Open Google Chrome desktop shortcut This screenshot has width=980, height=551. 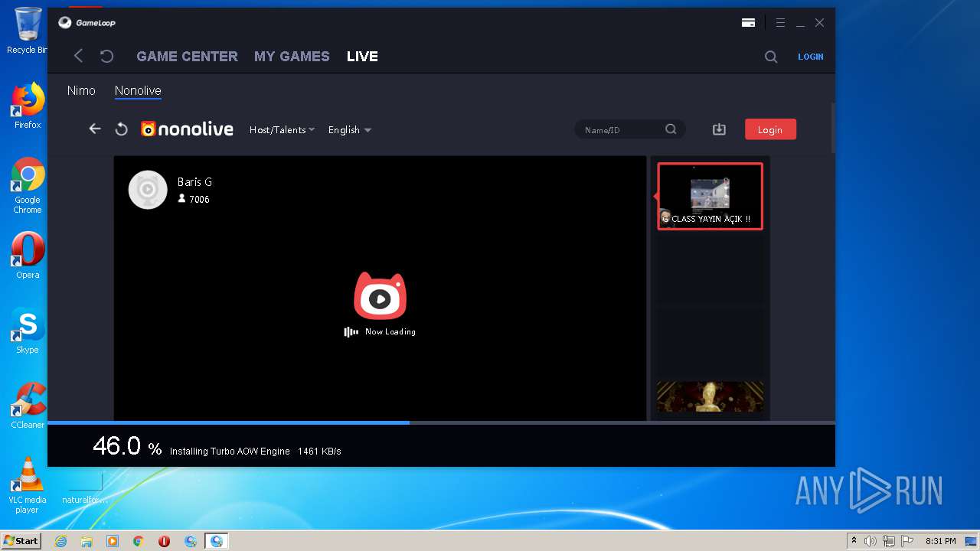pos(28,186)
